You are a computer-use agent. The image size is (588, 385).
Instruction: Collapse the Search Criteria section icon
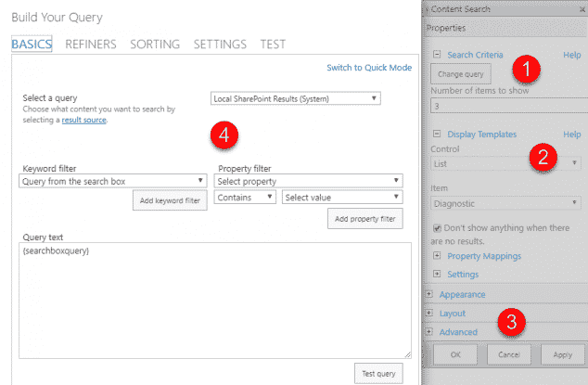click(x=438, y=55)
